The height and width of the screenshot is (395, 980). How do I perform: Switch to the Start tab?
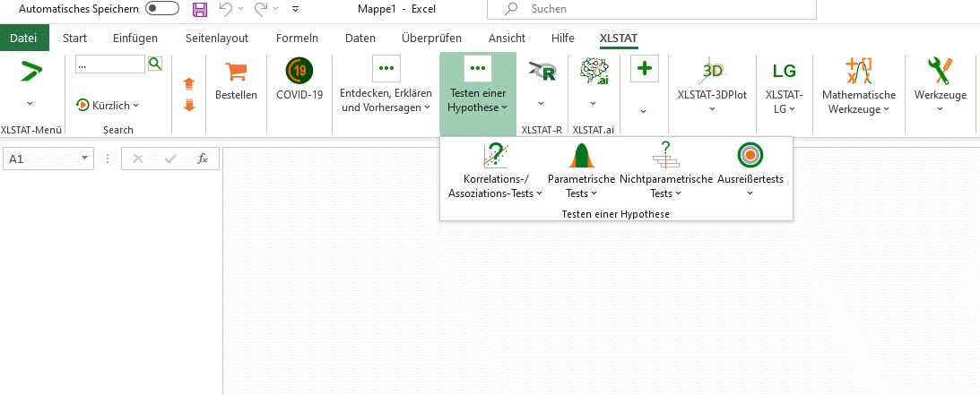pos(75,38)
